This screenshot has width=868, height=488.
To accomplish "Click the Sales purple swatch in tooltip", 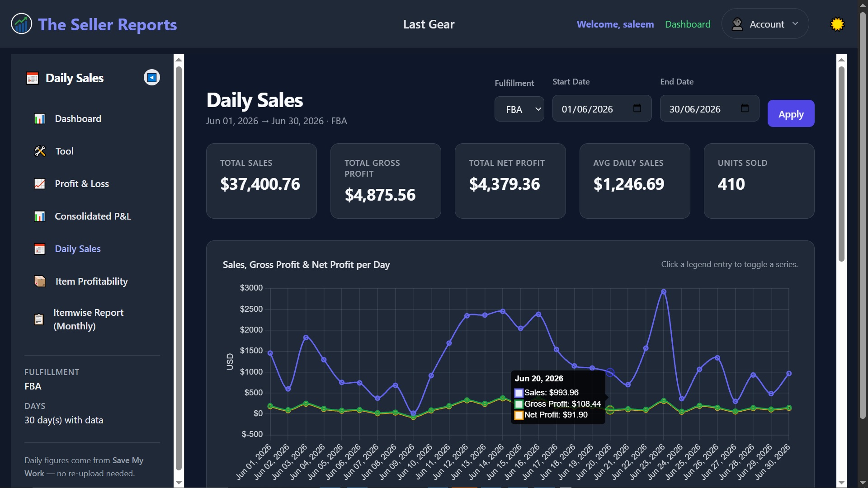I will coord(519,393).
